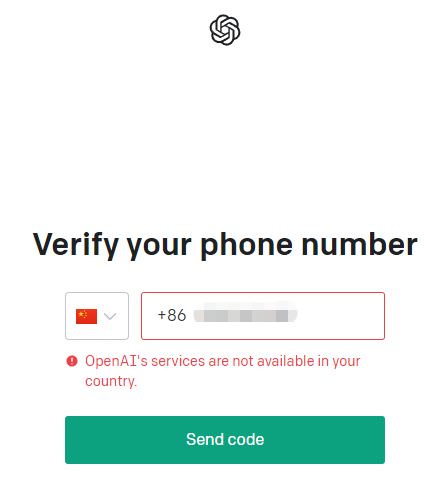Click the "Verify your phone number" heading

pos(225,245)
